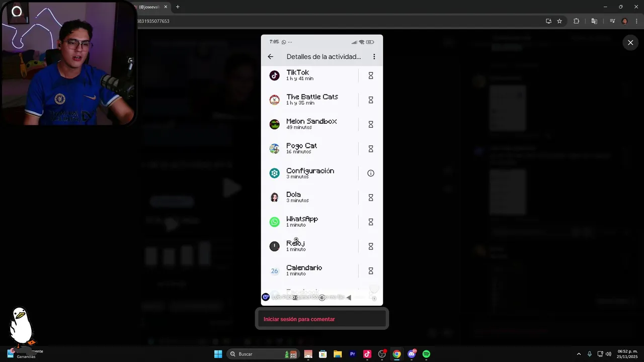This screenshot has width=644, height=362.
Task: Click the WhatsApp app icon
Action: pos(274,222)
